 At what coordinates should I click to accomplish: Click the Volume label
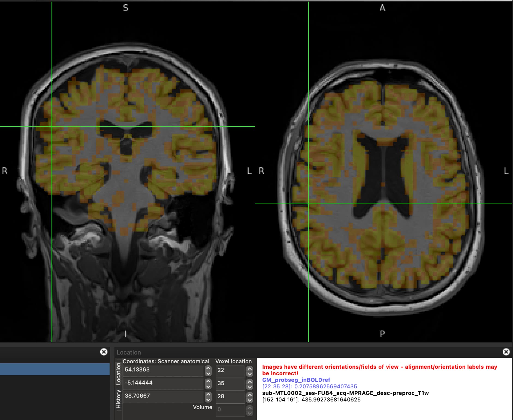pyautogui.click(x=203, y=407)
